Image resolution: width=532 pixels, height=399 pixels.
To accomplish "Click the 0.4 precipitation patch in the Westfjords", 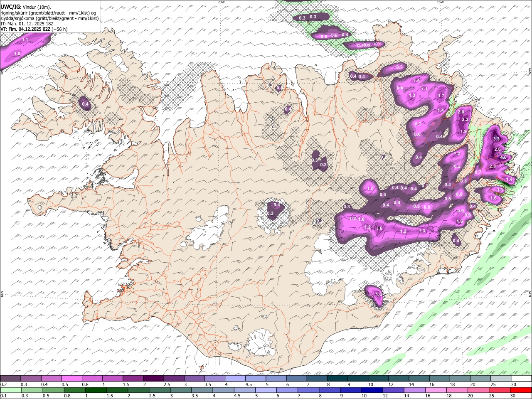I will (x=85, y=104).
